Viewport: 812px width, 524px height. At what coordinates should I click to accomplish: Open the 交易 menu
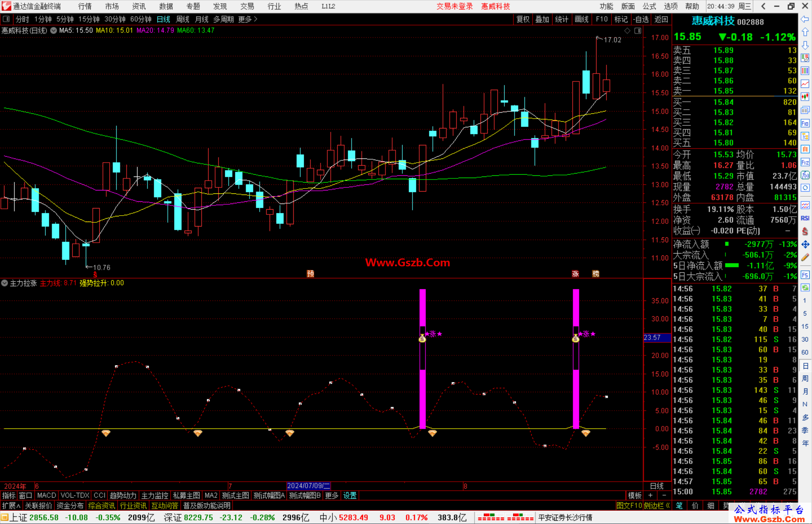pyautogui.click(x=247, y=6)
